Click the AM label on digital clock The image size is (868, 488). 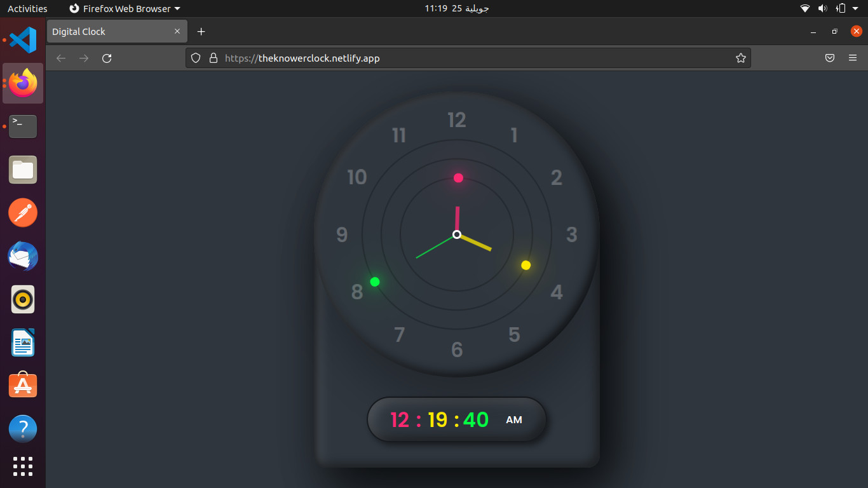[514, 420]
